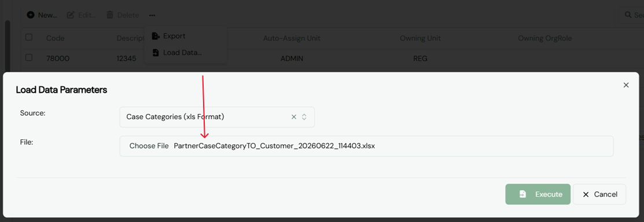Click the Load Data file icon in menu
The width and height of the screenshot is (644, 222).
pos(156,53)
